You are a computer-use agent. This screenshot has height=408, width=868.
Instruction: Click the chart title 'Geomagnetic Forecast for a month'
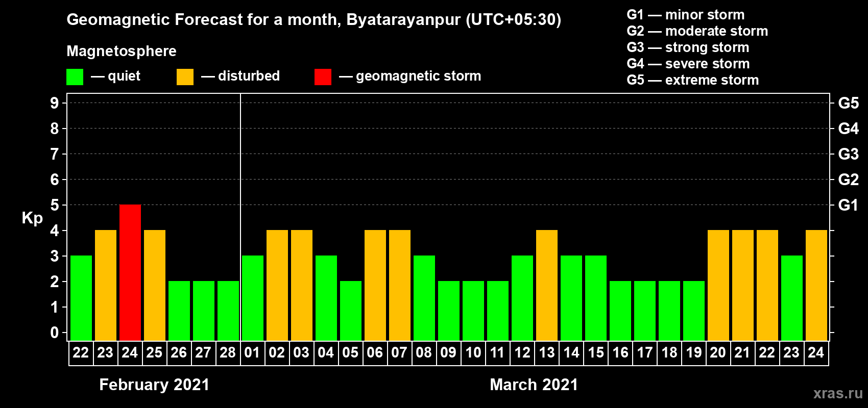[202, 20]
